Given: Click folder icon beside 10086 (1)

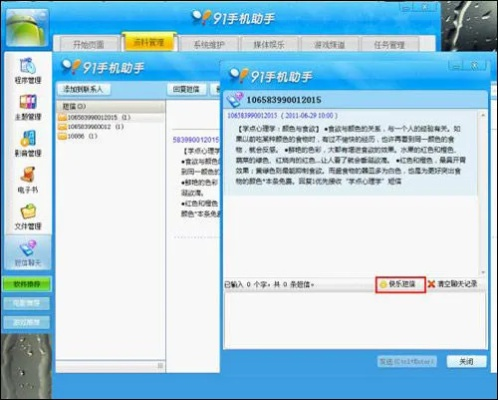Looking at the screenshot, I should point(62,136).
